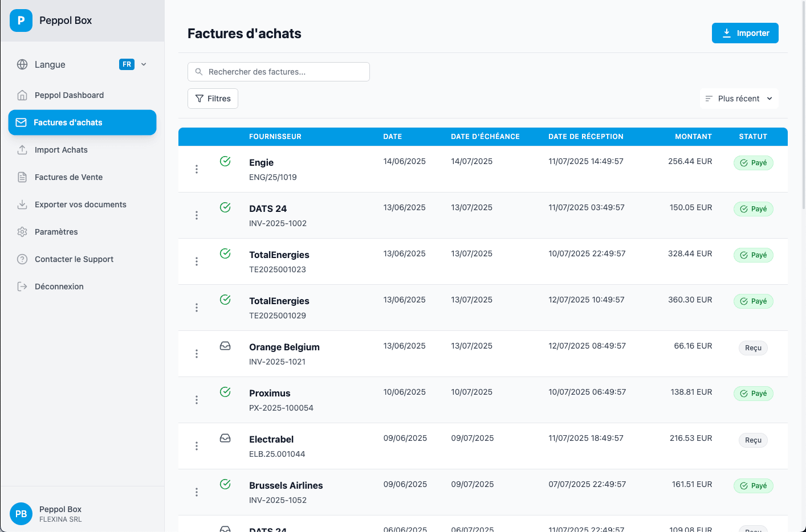The width and height of the screenshot is (806, 532).
Task: Click the Peppol Box logo icon
Action: click(21, 21)
